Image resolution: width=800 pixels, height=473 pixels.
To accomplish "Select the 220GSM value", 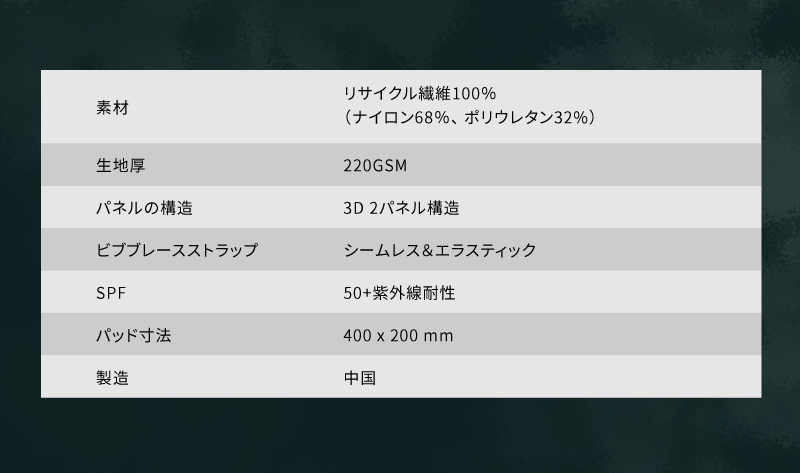I will point(375,166).
